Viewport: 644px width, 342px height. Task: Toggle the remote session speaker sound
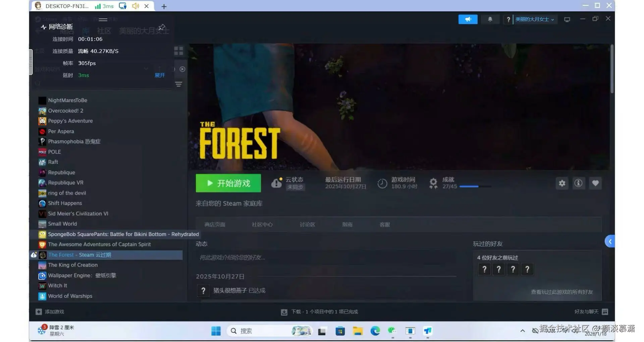point(136,6)
